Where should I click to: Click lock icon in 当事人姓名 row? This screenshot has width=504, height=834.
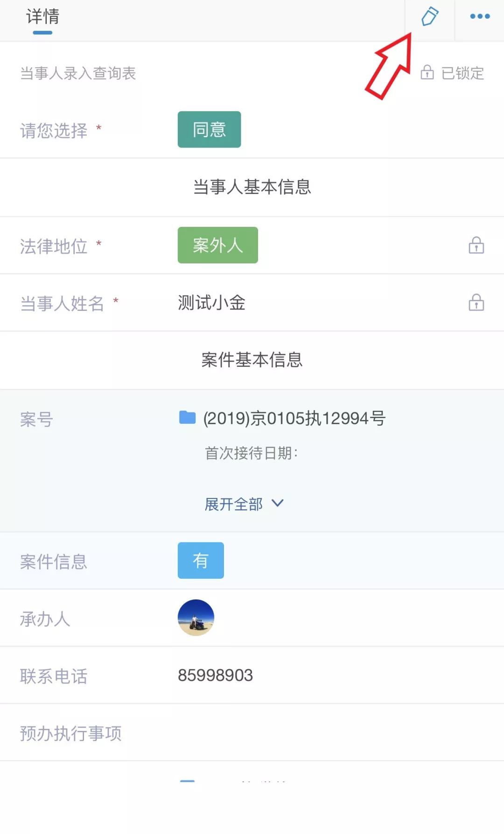click(476, 302)
